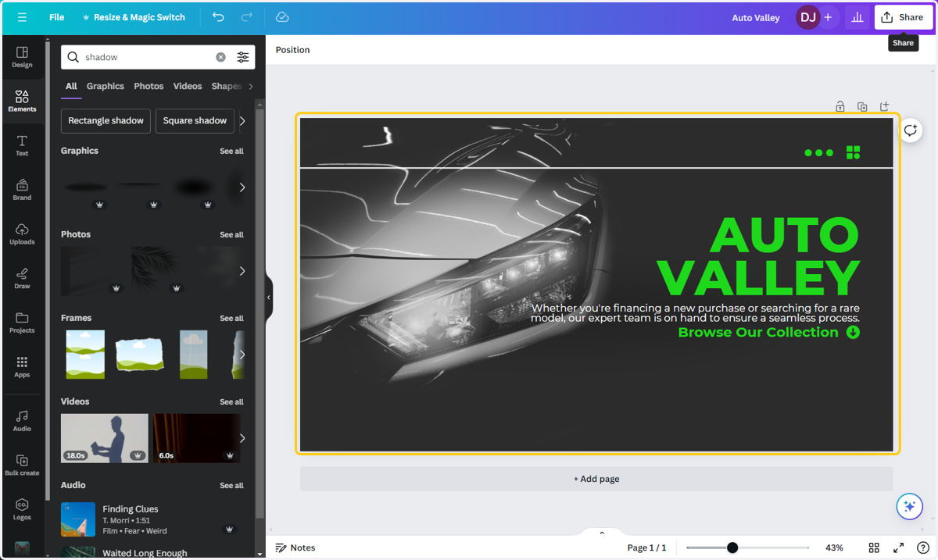The image size is (938, 560).
Task: Check the cloud save status icon
Action: click(x=282, y=17)
